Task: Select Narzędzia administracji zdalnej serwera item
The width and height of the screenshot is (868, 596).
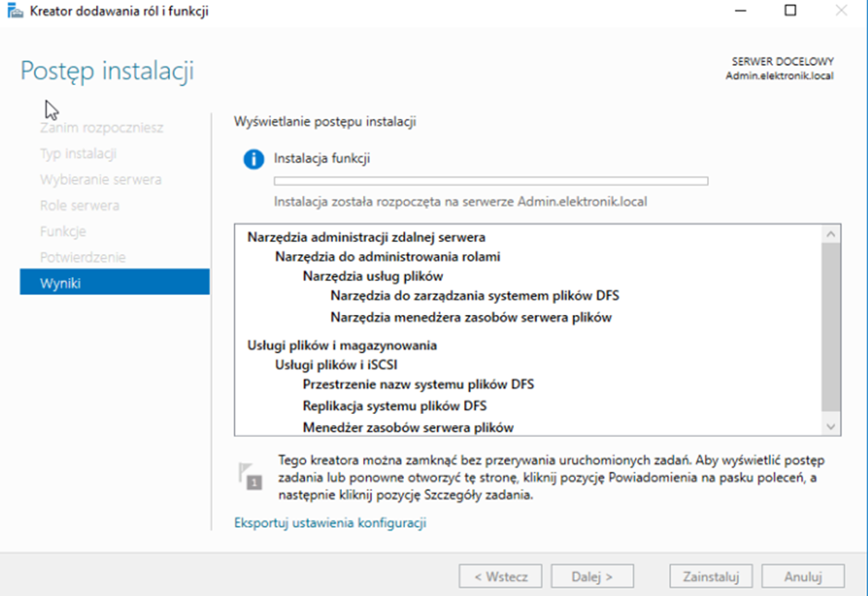Action: point(366,237)
